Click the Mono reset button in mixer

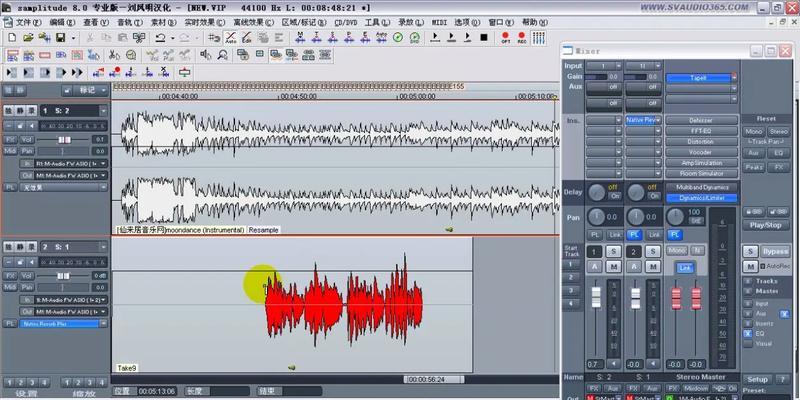coord(754,132)
